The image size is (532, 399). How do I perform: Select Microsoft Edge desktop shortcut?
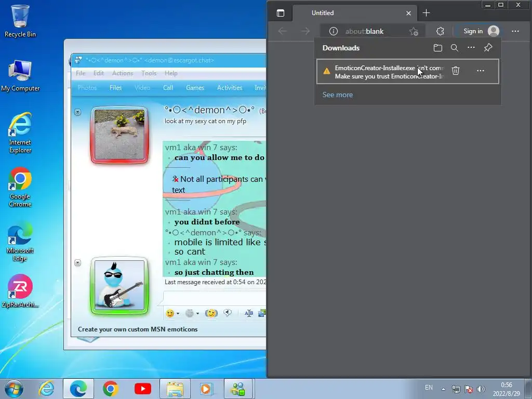tap(20, 241)
